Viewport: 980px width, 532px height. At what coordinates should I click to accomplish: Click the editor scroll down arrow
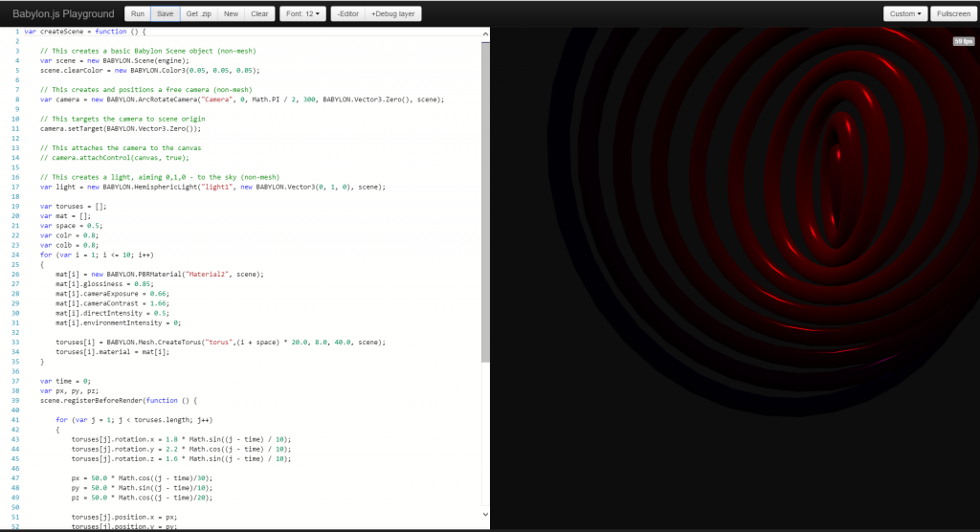click(x=485, y=514)
